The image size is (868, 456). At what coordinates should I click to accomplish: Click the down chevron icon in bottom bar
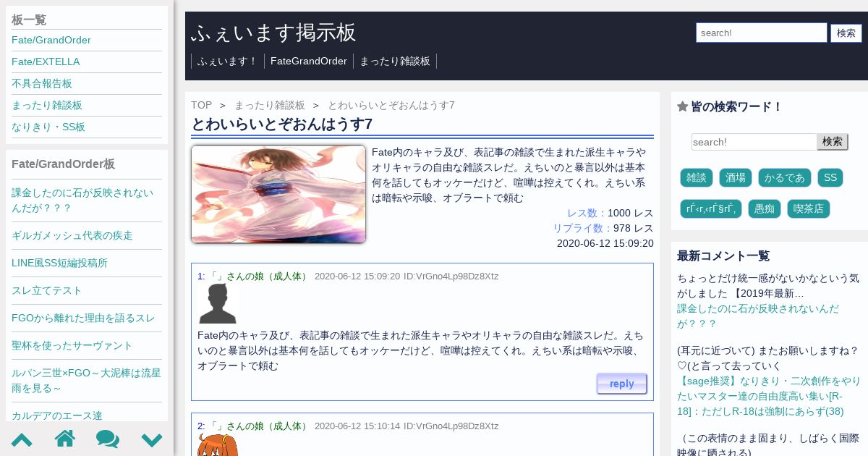[152, 439]
